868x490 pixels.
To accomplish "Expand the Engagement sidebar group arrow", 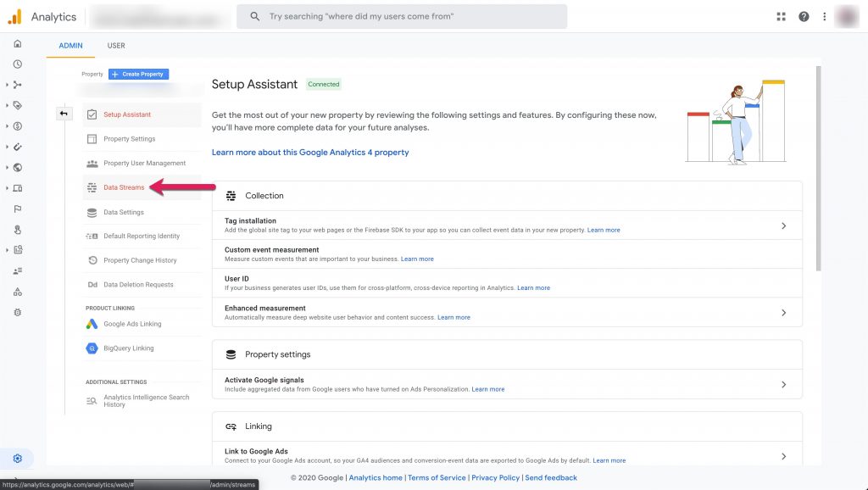I will 7,105.
